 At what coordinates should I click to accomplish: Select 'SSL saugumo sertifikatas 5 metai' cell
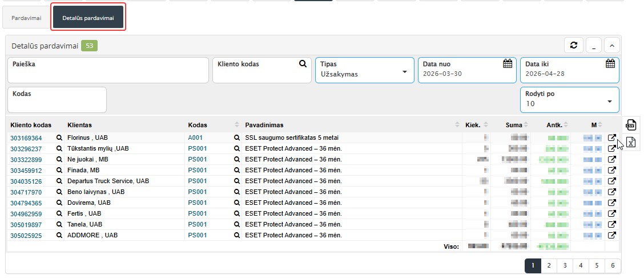pos(292,138)
